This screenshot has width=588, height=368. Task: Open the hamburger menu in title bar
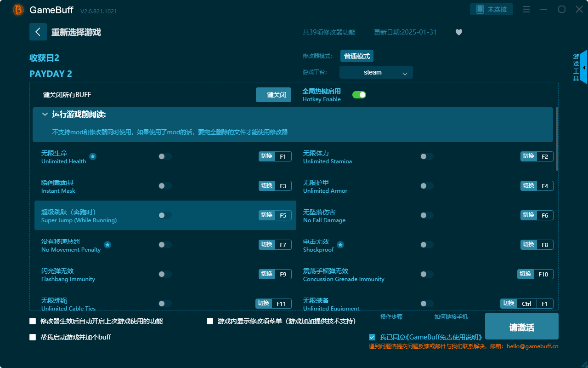point(526,9)
